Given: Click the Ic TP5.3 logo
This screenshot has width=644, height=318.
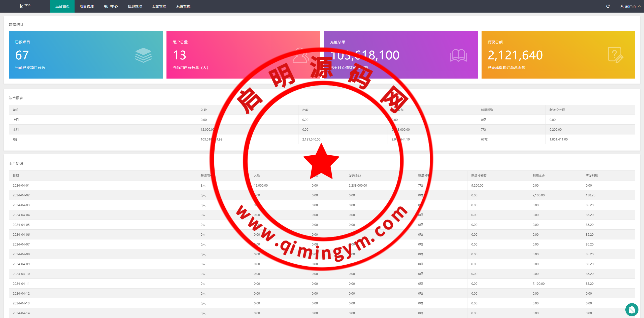Looking at the screenshot, I should pyautogui.click(x=25, y=6).
